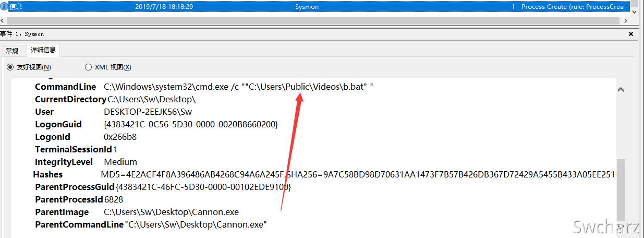
Task: Click the IntegrityLevel value Medium
Action: [120, 162]
